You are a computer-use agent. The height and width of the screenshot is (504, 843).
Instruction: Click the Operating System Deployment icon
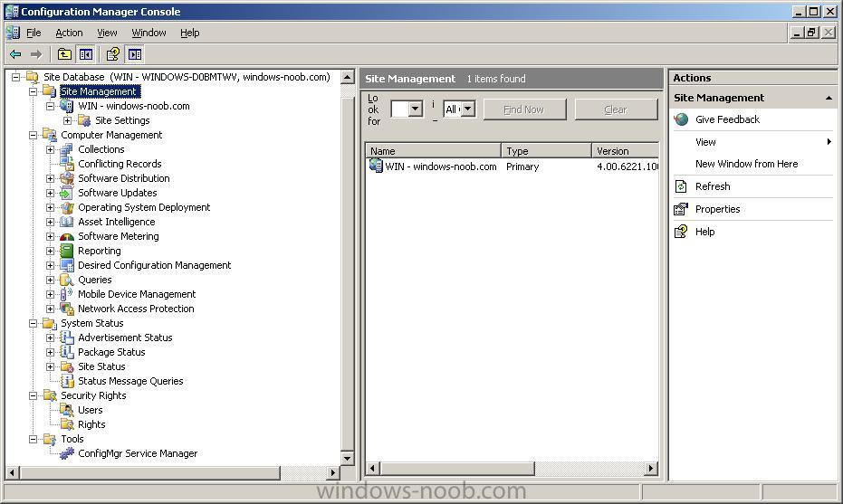coord(67,207)
